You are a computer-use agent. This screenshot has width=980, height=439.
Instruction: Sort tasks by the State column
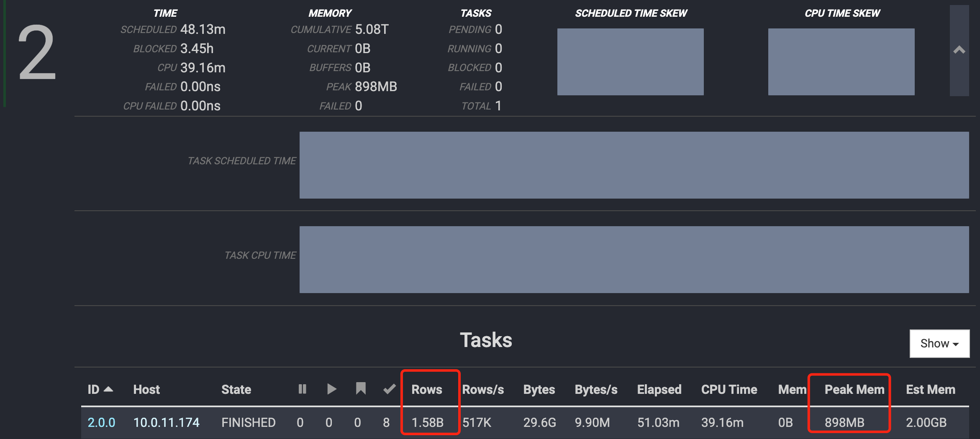tap(236, 389)
